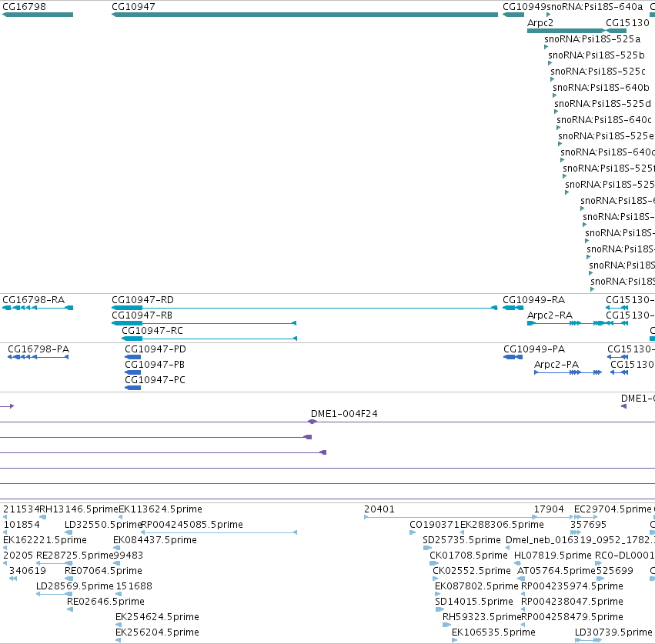Select EST LD28569.5prime

(75, 586)
